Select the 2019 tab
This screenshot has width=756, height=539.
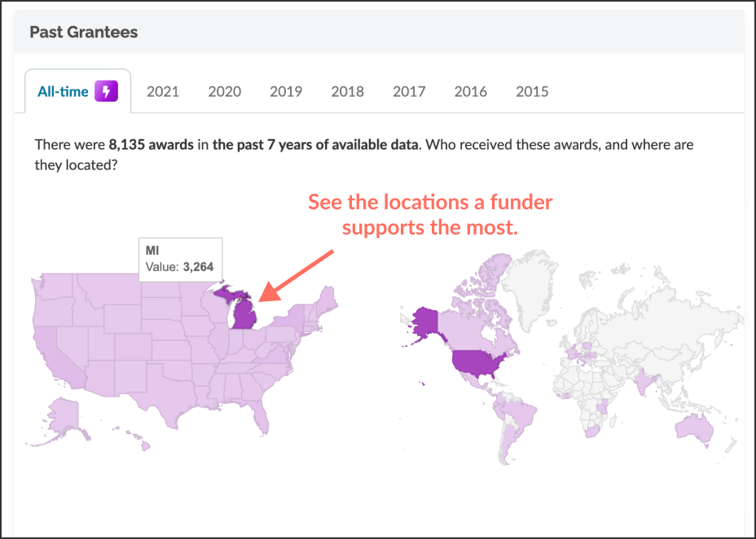click(x=286, y=91)
